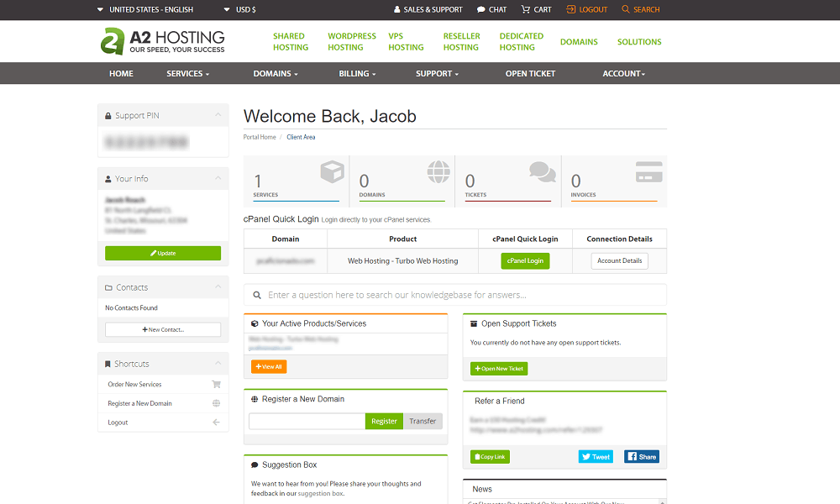Click the lock icon next to Support PIN

(108, 116)
